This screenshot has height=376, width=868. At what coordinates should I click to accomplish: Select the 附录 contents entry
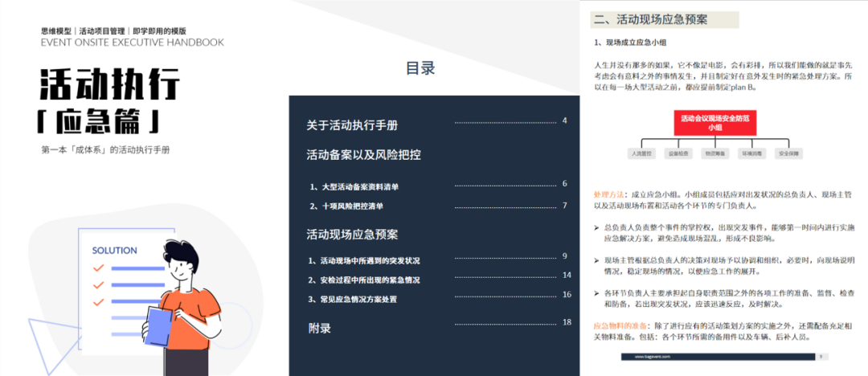(x=319, y=328)
